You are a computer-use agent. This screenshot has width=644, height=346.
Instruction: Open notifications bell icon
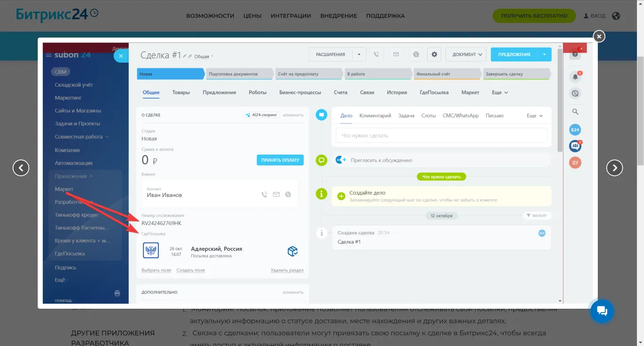(575, 76)
